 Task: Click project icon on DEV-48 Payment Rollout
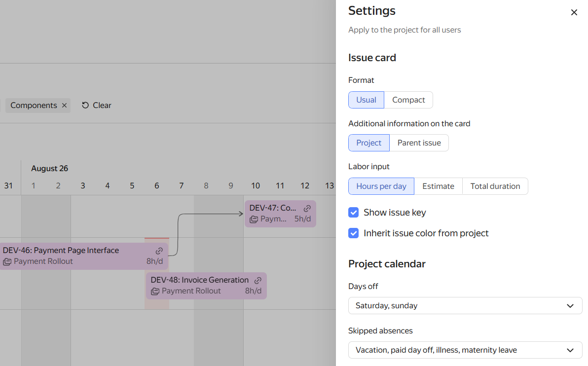(x=155, y=292)
